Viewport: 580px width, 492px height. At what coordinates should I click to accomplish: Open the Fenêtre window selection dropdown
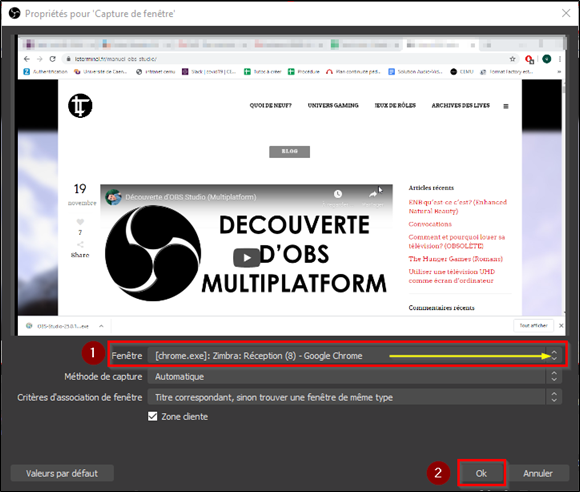(x=355, y=355)
